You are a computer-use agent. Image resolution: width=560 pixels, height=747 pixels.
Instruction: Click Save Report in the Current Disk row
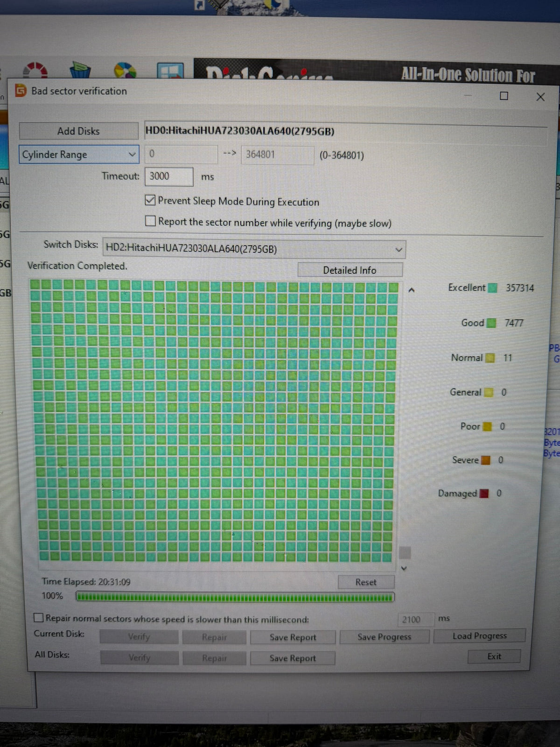pos(293,637)
